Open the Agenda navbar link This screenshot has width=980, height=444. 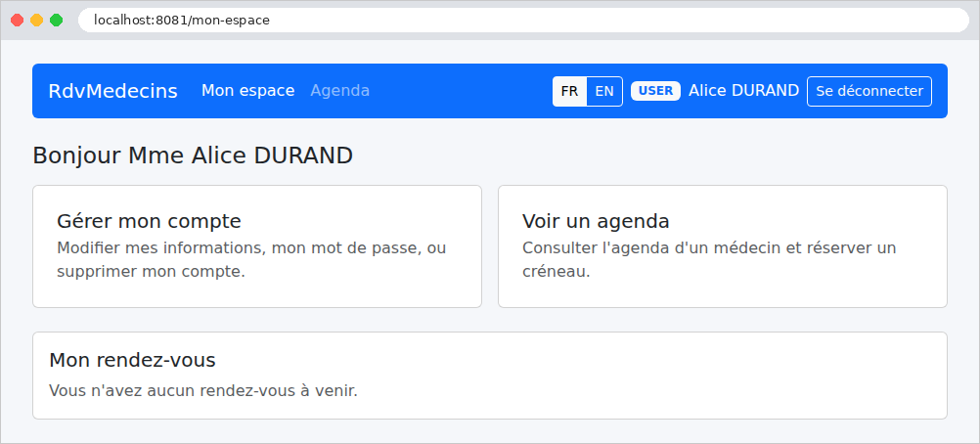click(x=340, y=91)
